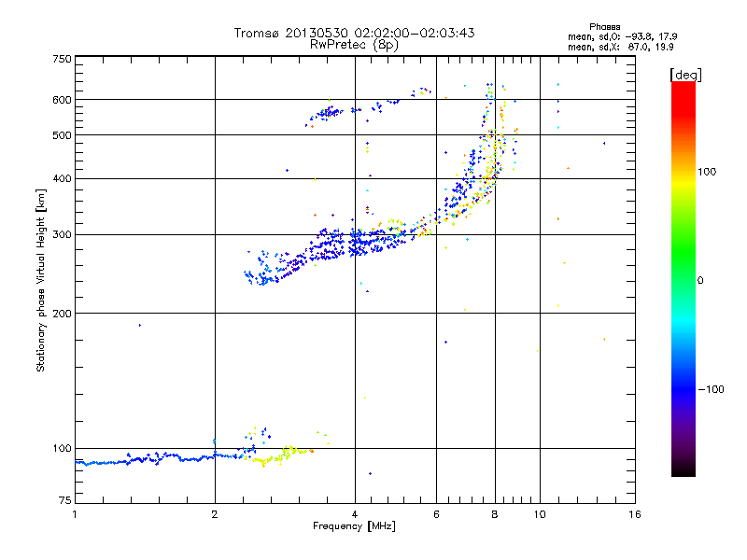This screenshot has height=560, width=747.
Task: Click the RwPretec (8p) subtitle
Action: tap(354, 45)
